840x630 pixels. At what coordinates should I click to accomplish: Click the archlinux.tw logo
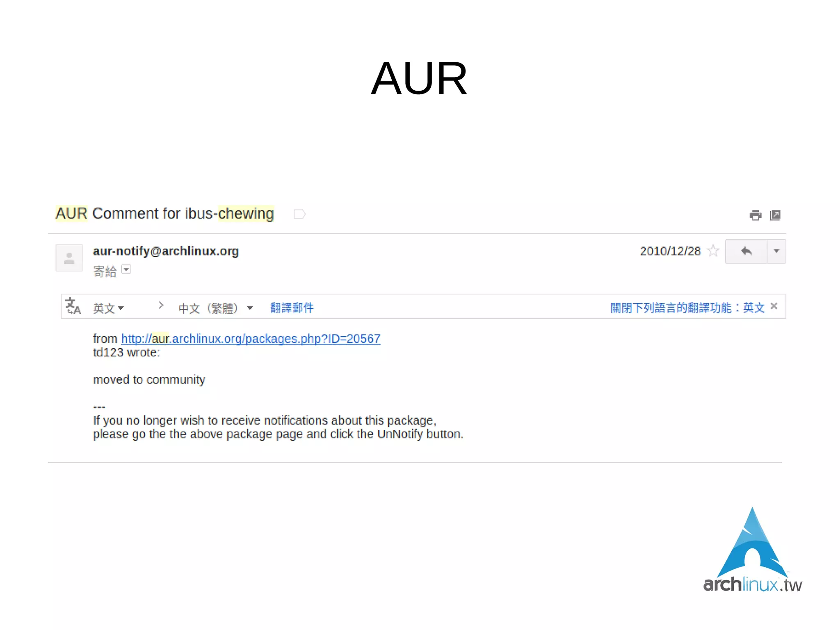click(x=753, y=550)
